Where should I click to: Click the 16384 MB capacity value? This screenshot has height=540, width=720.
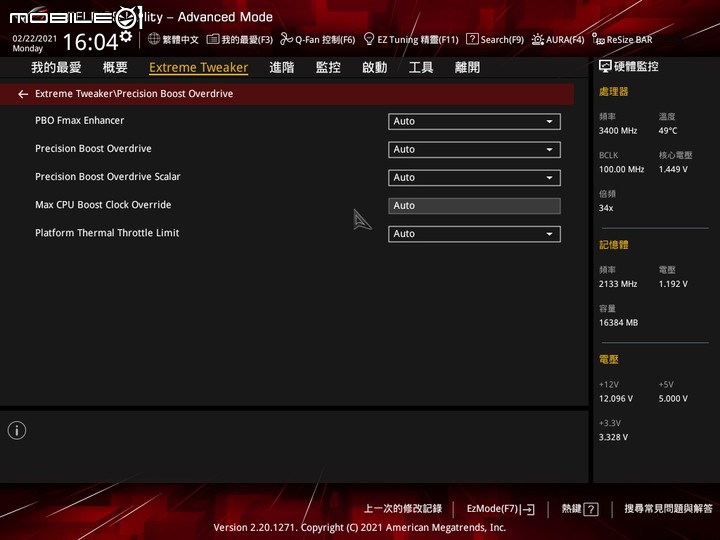(618, 323)
